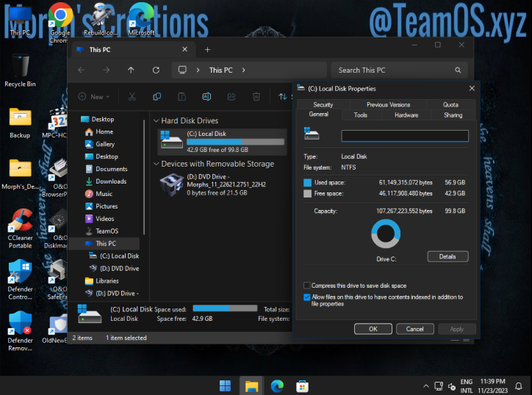Screen dimensions: 532x395
Task: Close the Local Disk Properties dialog
Action: coord(472,88)
